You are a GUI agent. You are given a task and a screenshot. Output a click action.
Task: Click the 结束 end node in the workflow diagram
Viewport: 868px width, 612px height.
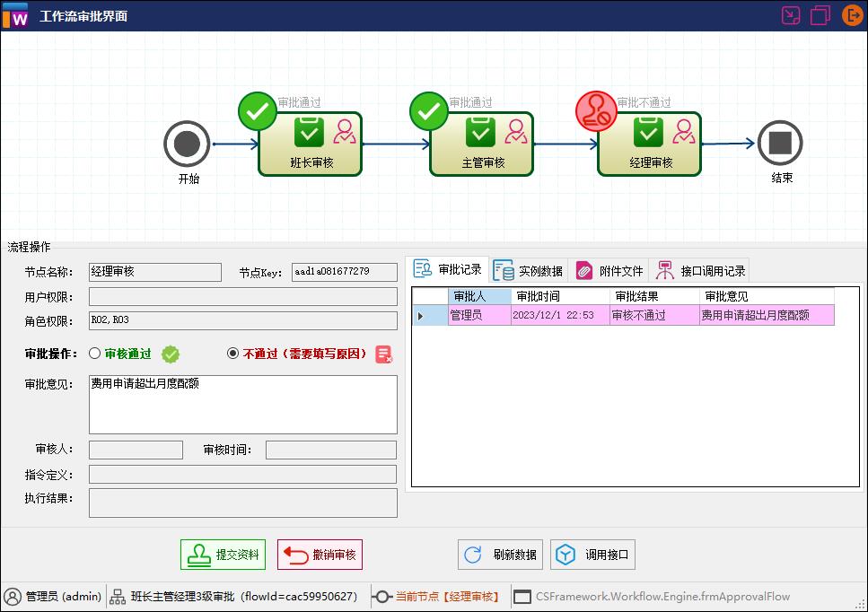(780, 144)
